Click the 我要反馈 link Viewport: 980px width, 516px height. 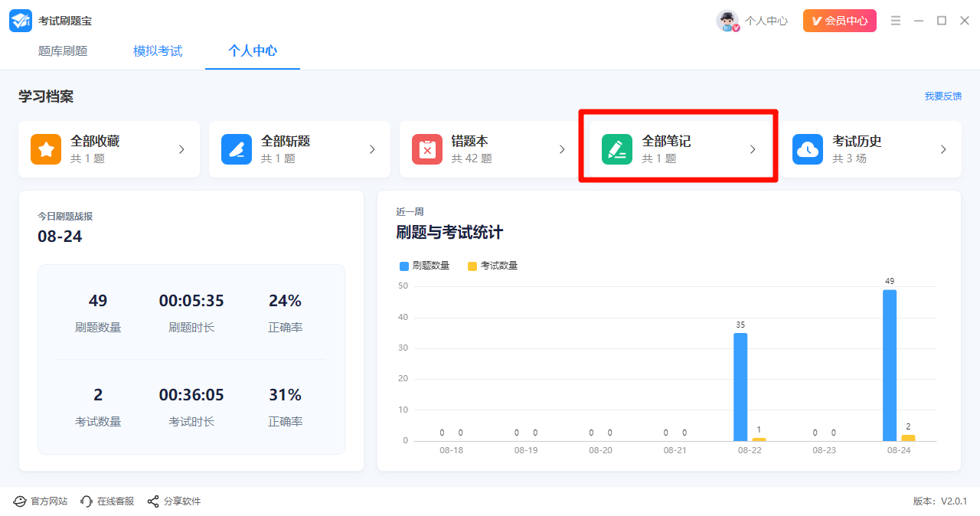942,96
